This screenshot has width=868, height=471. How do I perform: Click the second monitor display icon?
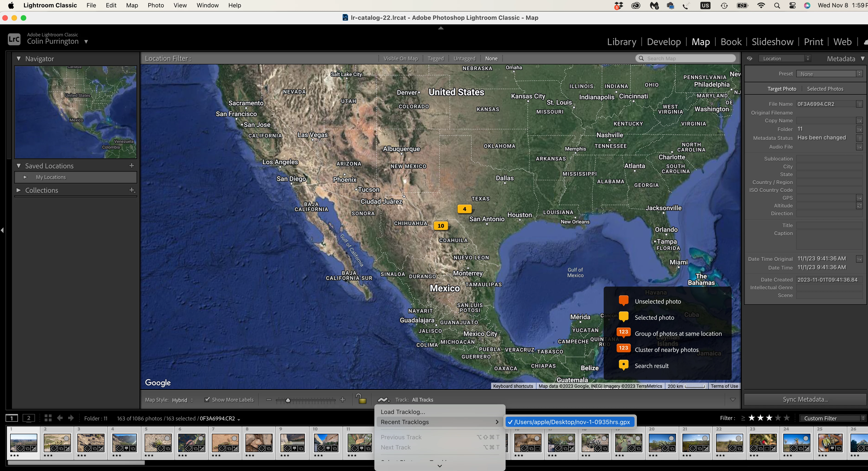tap(29, 418)
